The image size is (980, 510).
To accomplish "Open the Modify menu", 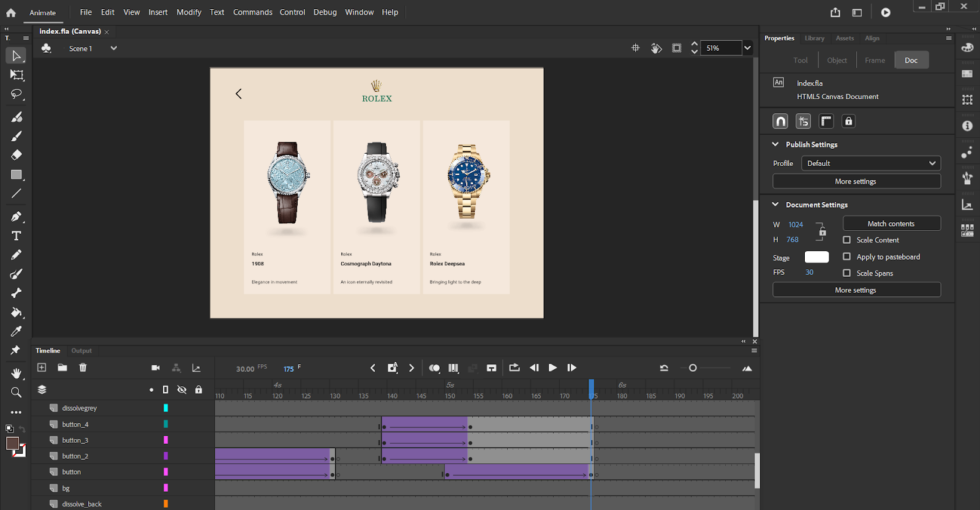I will pyautogui.click(x=189, y=12).
